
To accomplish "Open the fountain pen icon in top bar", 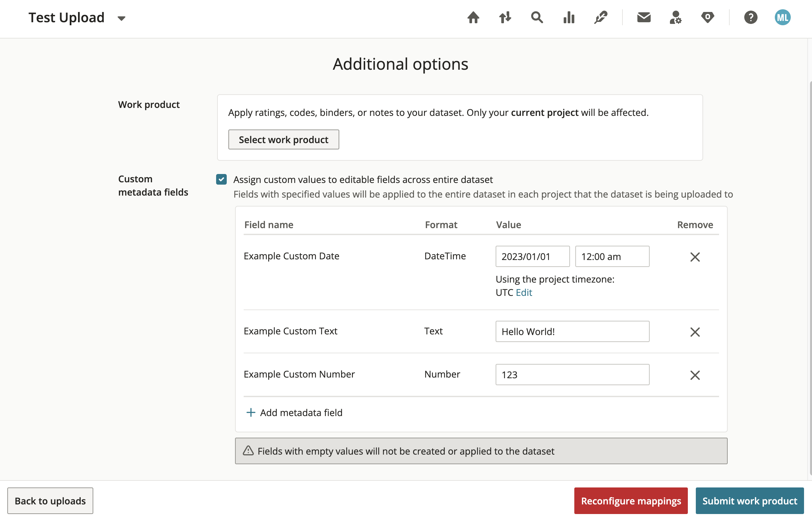I will [601, 17].
